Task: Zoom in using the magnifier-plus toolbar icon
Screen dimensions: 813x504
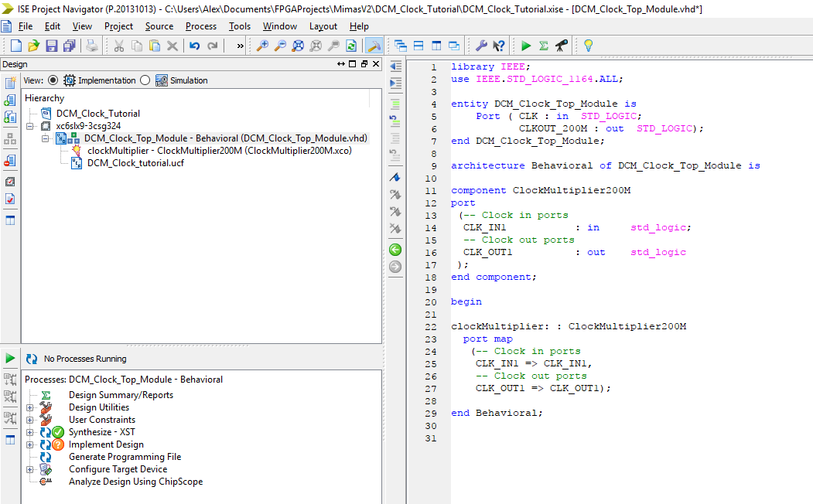Action: point(262,46)
